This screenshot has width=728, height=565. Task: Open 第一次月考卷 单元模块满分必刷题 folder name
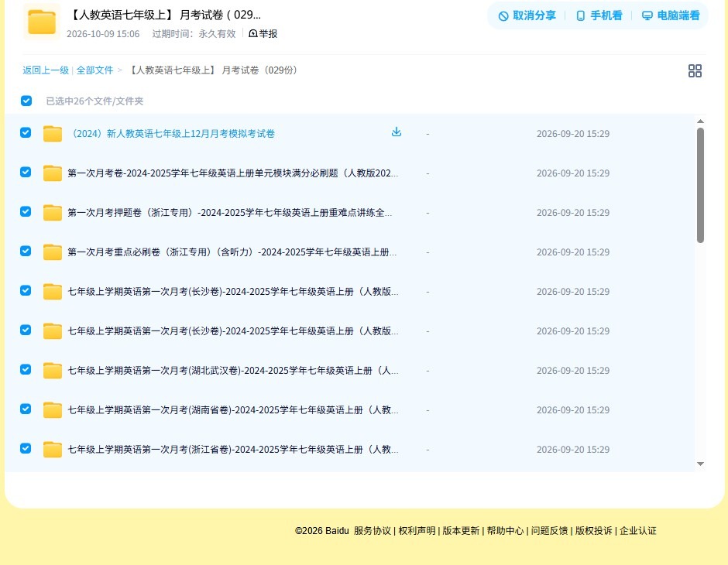click(x=232, y=173)
